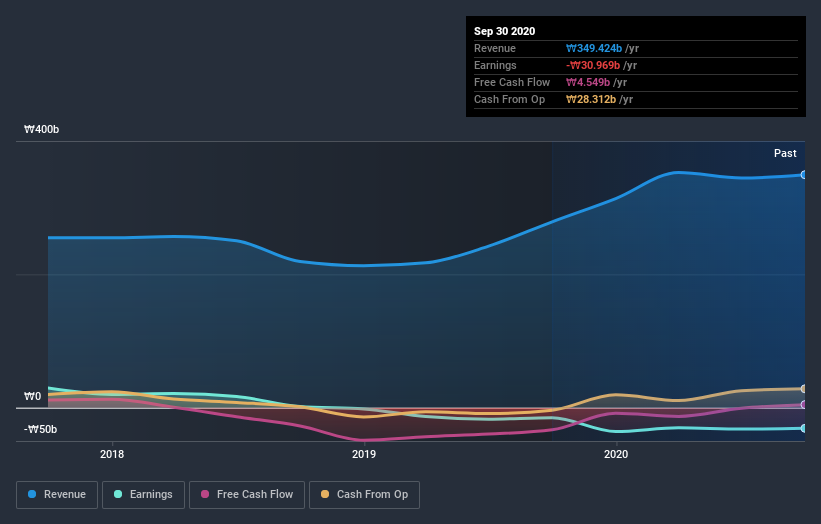821x524 pixels.
Task: Click the ₩0 y-axis label
Action: 32,396
